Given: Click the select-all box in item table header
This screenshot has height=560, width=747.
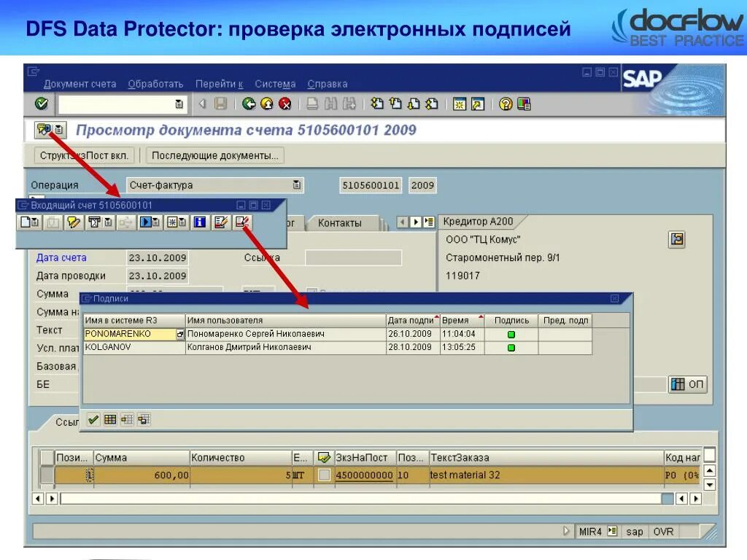Looking at the screenshot, I should [47, 458].
